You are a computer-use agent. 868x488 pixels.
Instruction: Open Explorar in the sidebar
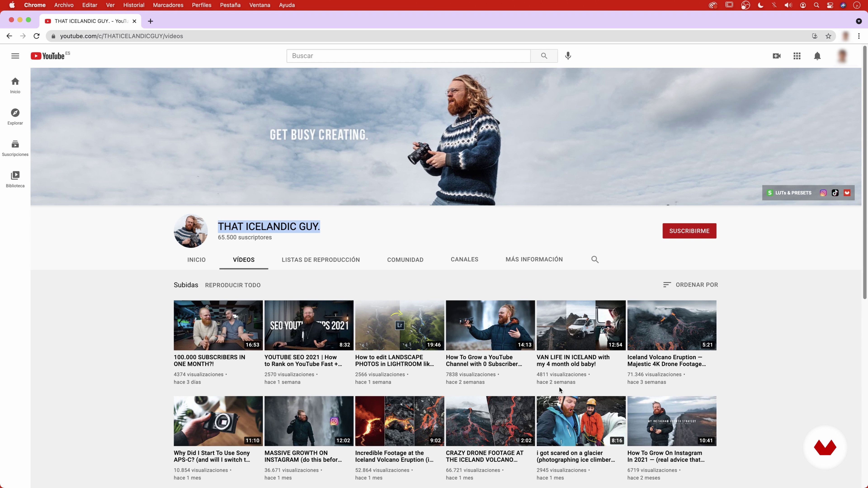[x=15, y=117]
